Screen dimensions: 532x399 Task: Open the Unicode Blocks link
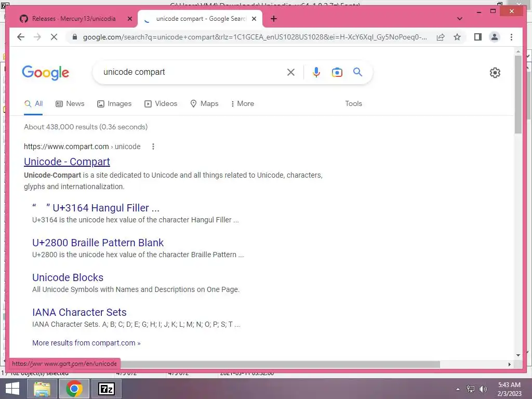(x=68, y=277)
